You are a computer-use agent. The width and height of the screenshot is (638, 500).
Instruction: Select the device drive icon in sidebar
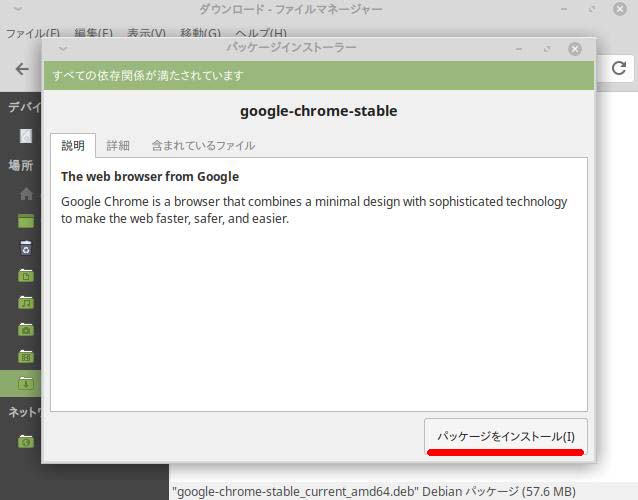[x=26, y=135]
